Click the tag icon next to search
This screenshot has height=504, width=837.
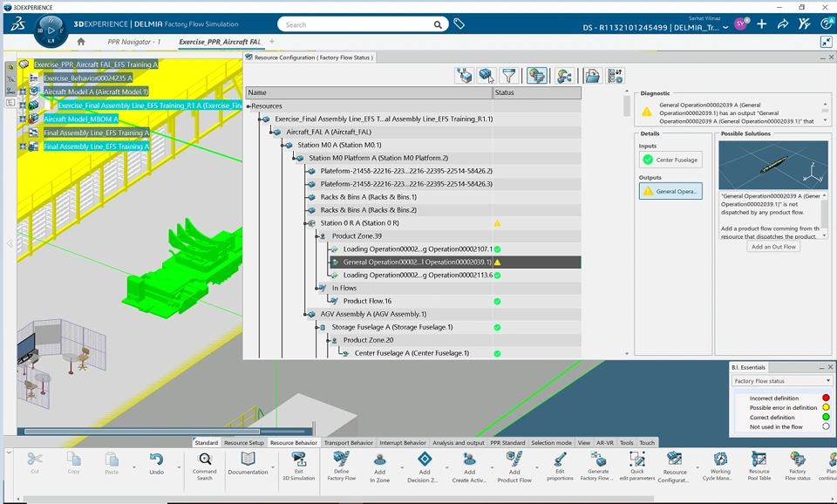pyautogui.click(x=459, y=24)
